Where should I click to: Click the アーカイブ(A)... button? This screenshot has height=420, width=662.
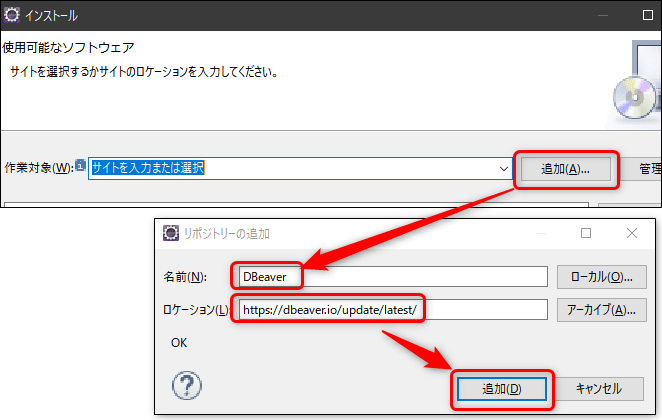click(602, 310)
